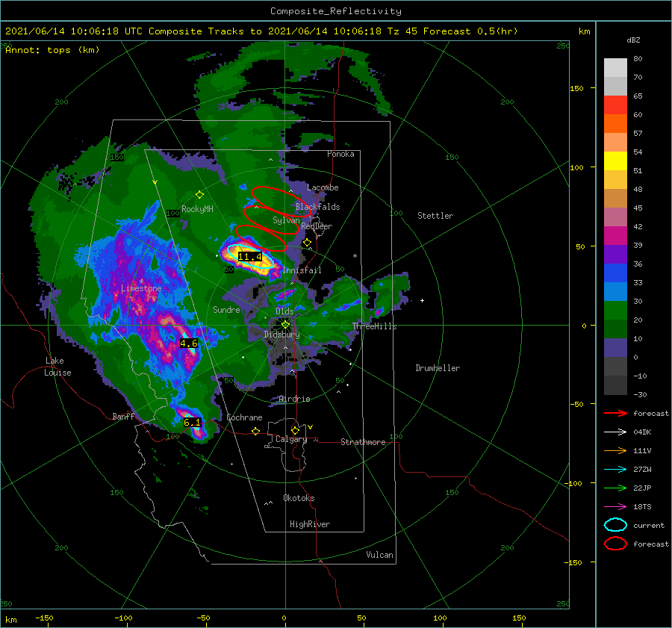The image size is (672, 628).
Task: Click the cyan current ellipse legend icon
Action: click(x=615, y=525)
